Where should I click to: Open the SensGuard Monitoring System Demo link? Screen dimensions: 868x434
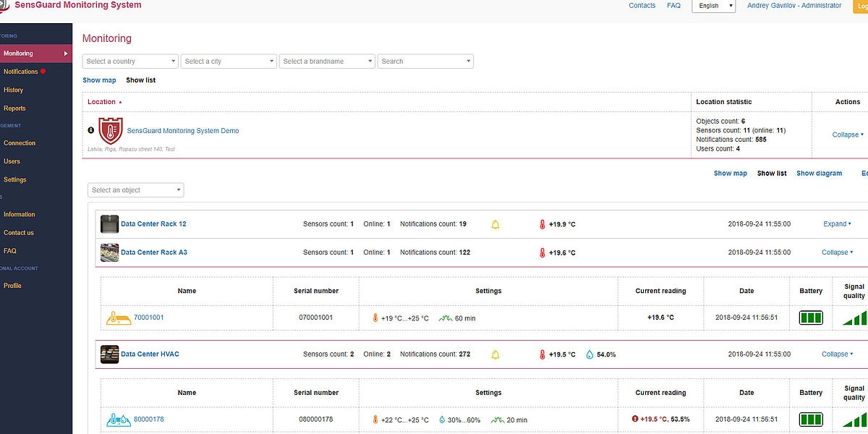183,131
